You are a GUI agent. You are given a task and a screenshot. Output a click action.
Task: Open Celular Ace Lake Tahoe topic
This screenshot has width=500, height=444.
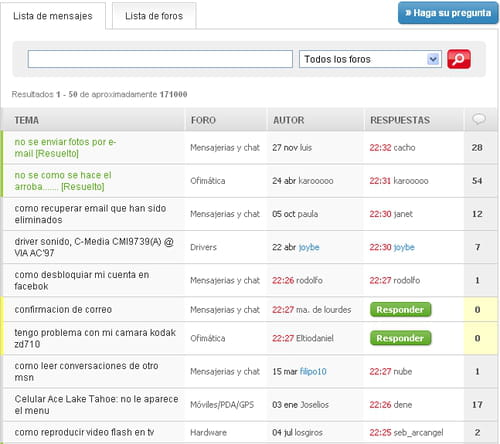coord(96,405)
